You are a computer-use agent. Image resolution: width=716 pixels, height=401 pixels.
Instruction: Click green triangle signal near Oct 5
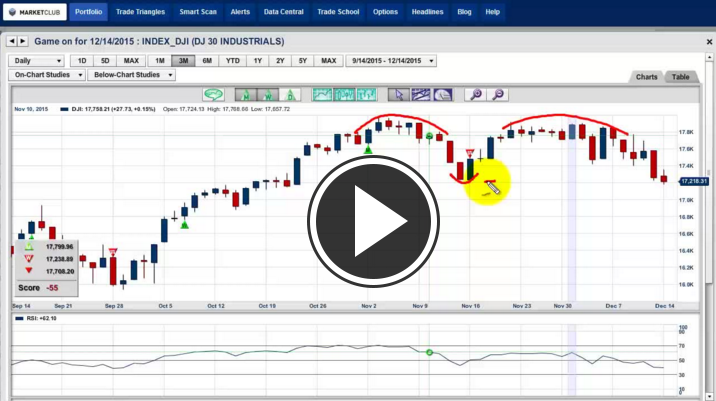click(184, 225)
